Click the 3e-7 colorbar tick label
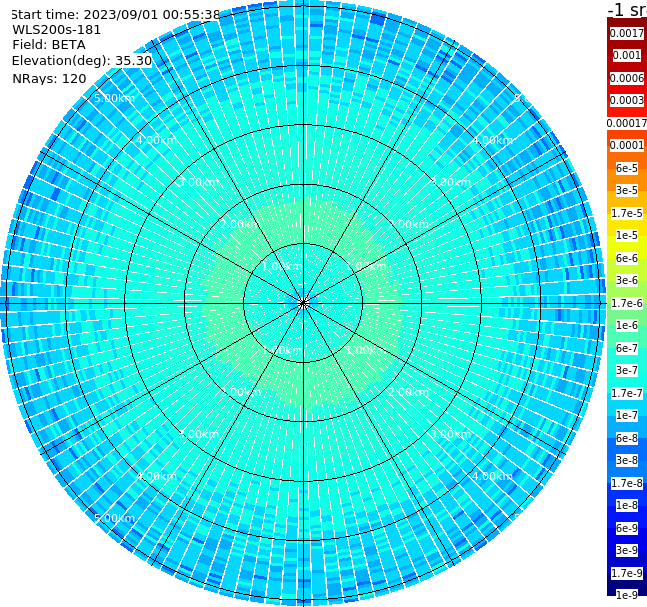 click(627, 370)
